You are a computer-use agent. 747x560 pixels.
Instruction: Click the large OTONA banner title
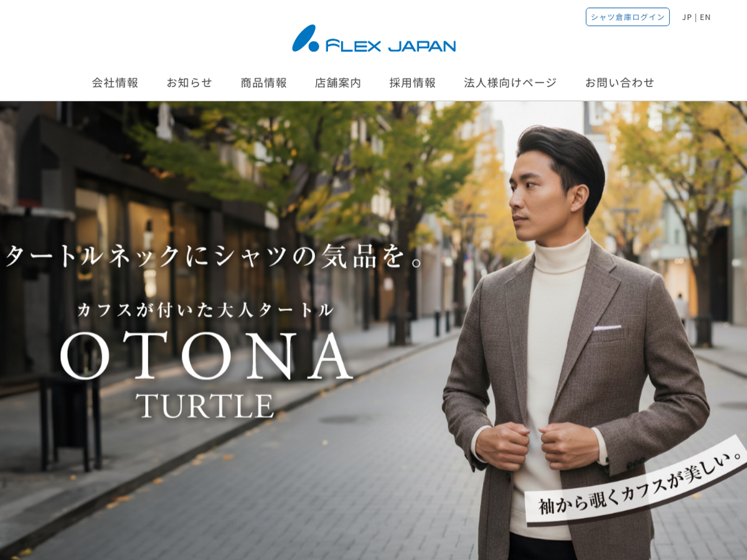pos(207,356)
